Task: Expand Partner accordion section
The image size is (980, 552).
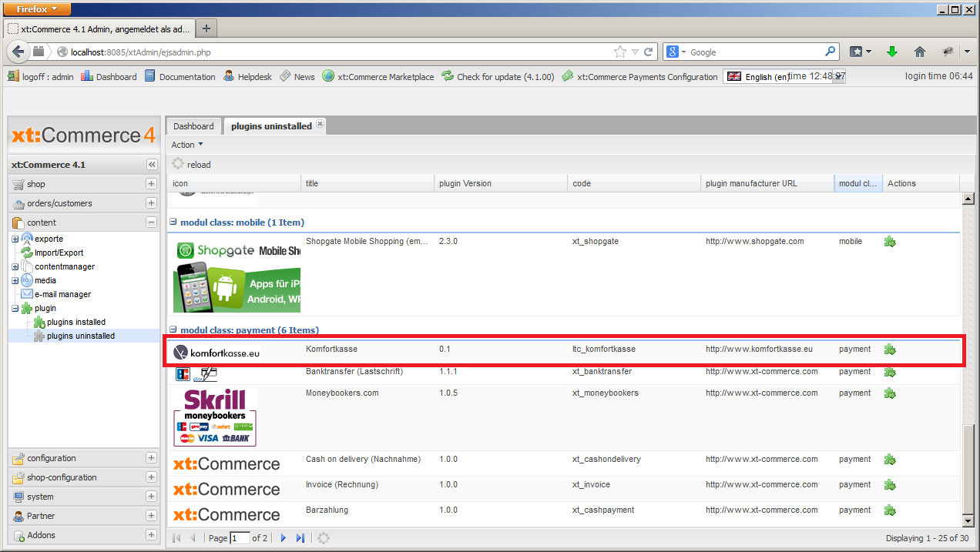Action: (x=151, y=516)
